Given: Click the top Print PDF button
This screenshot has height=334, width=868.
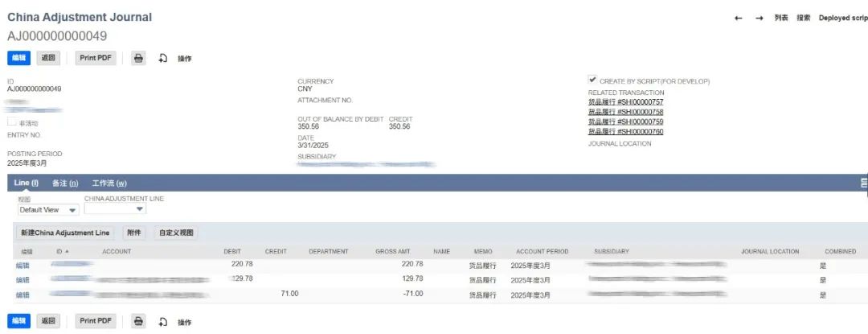Looking at the screenshot, I should [x=96, y=58].
